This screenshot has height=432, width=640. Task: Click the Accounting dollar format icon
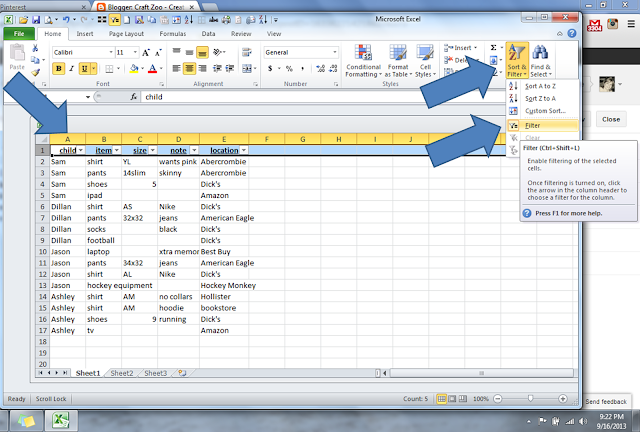click(270, 68)
